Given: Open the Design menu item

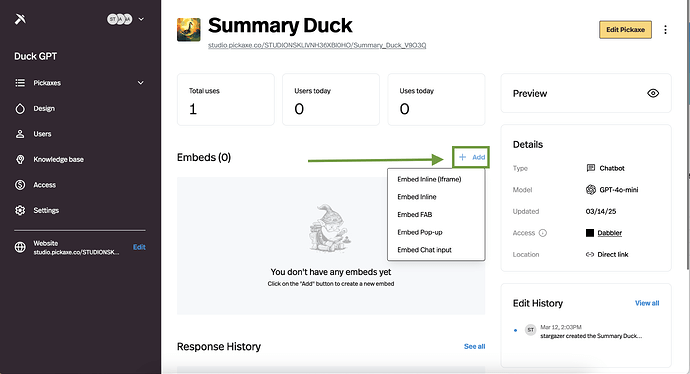Looking at the screenshot, I should (44, 108).
